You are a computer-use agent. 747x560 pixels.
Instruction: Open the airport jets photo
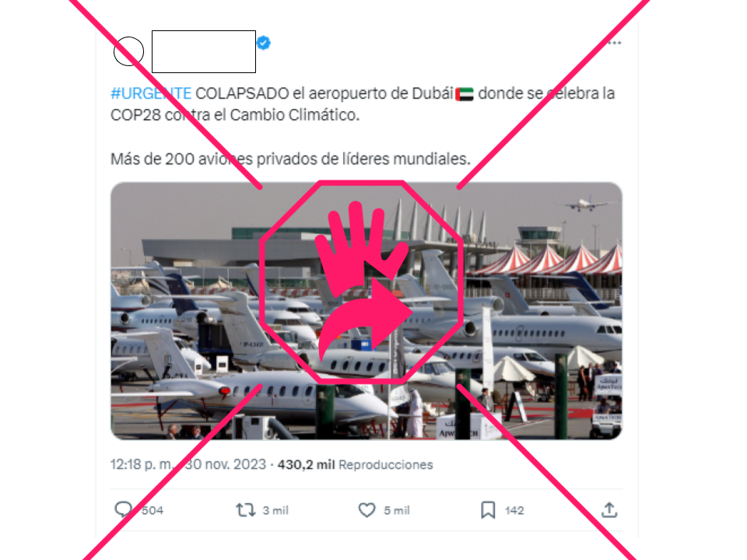366,310
